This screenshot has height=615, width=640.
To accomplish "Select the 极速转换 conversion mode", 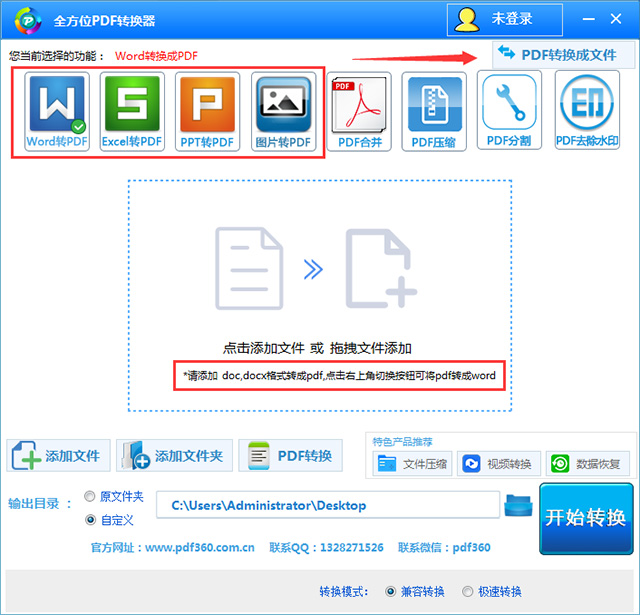I will (x=468, y=591).
